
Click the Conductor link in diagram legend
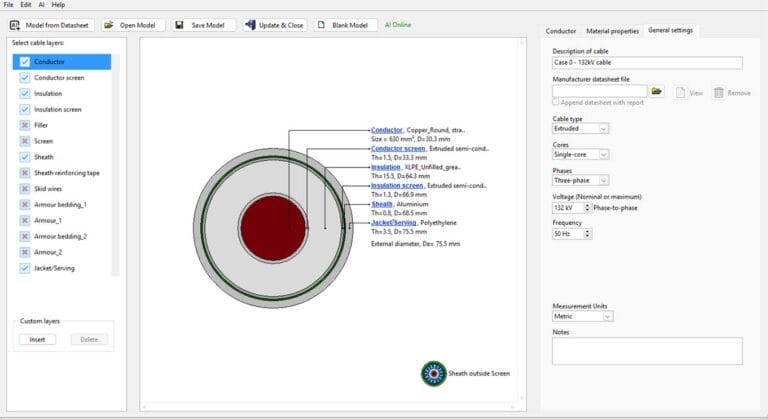(386, 130)
